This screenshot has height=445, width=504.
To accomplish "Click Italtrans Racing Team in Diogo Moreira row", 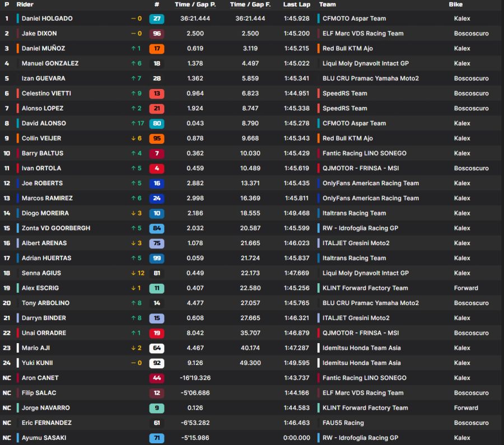I will point(354,213).
